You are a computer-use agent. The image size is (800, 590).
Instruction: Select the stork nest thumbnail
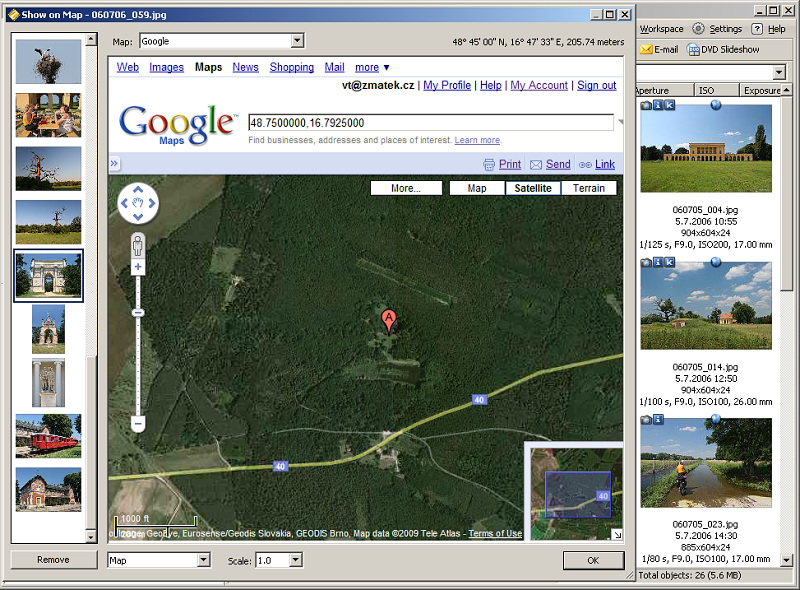coord(48,62)
